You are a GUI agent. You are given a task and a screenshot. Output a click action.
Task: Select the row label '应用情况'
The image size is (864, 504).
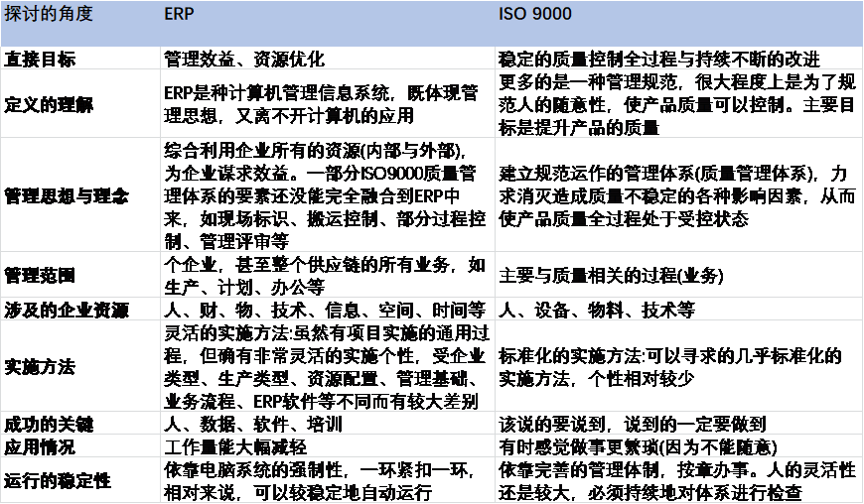tap(40, 446)
